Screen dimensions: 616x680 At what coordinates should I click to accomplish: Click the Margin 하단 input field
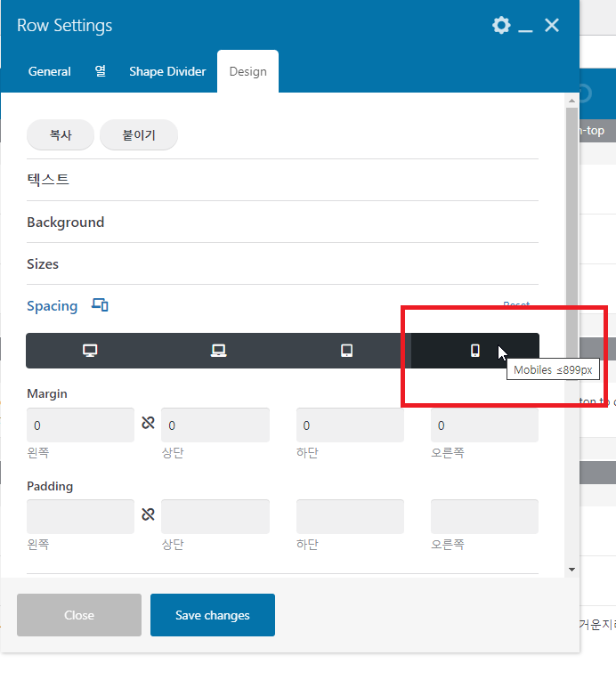tap(350, 425)
